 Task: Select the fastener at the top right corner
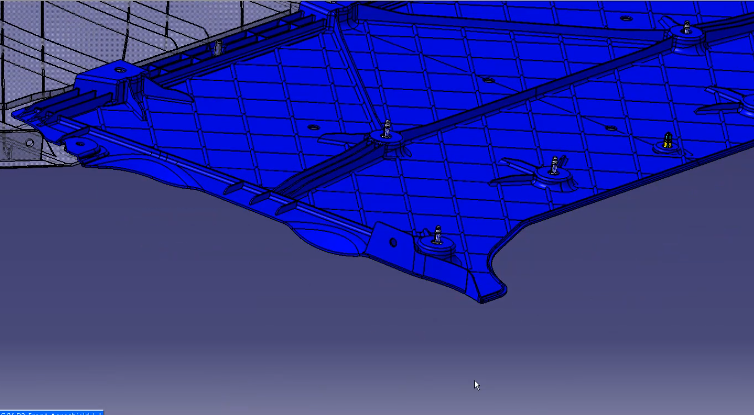tap(687, 31)
